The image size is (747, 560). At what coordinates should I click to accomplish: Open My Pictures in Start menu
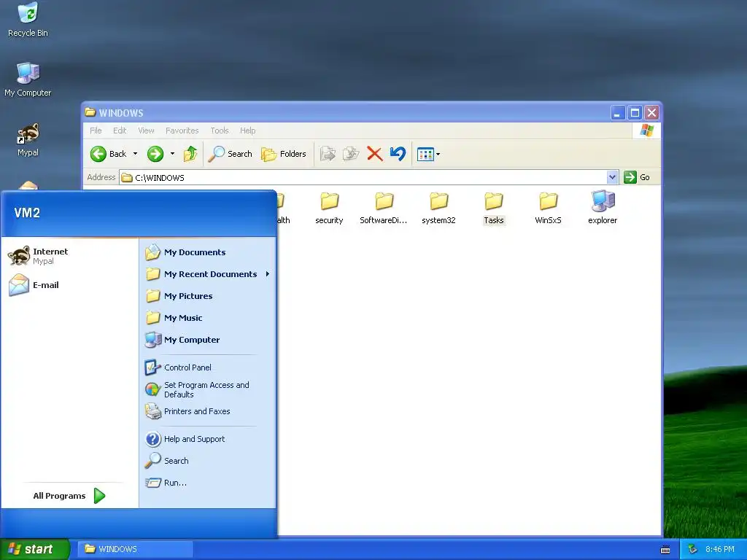click(x=208, y=296)
